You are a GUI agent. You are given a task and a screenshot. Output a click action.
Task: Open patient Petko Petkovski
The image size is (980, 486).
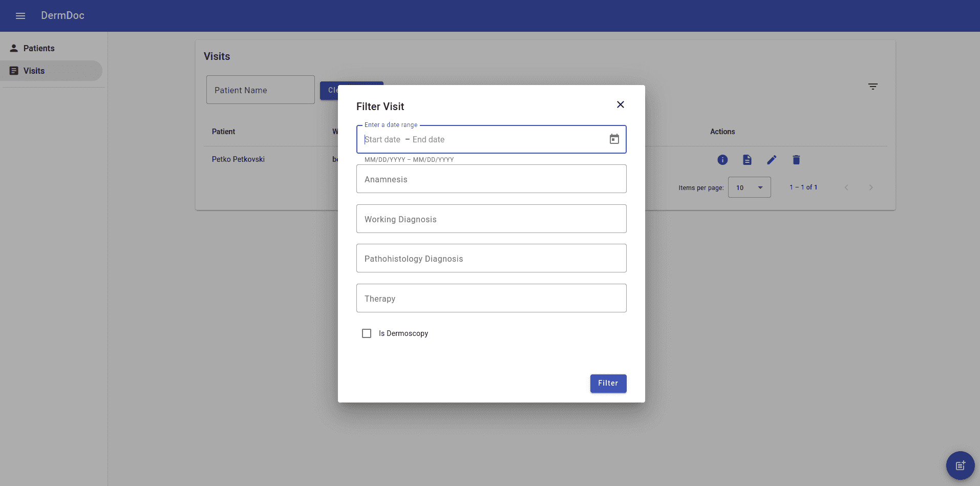(x=238, y=159)
